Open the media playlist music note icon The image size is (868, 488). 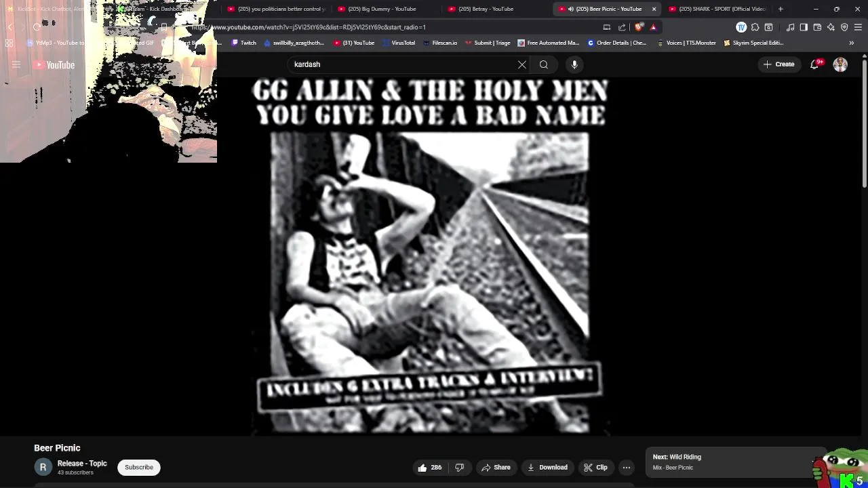coord(791,27)
